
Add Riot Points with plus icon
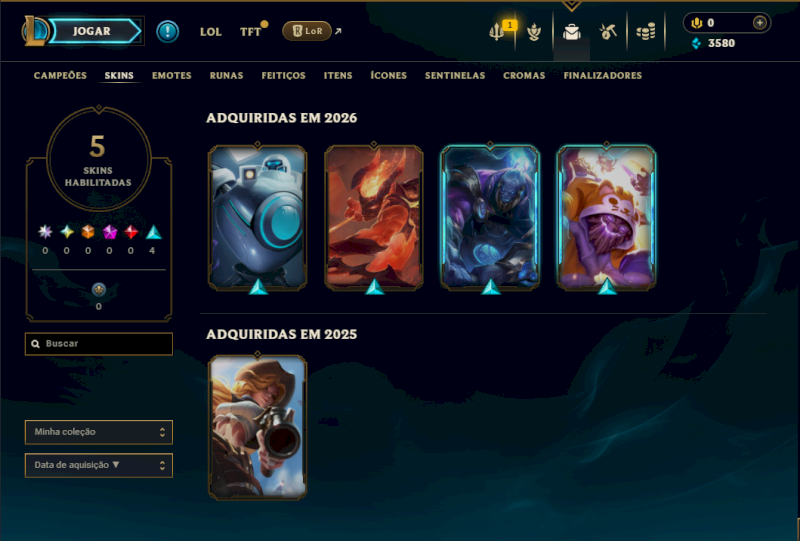pyautogui.click(x=760, y=23)
